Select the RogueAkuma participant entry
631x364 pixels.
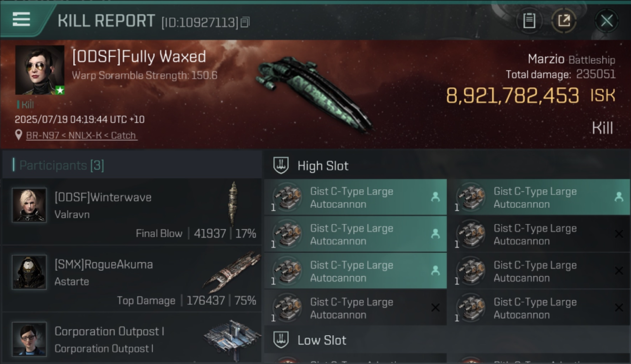click(132, 279)
